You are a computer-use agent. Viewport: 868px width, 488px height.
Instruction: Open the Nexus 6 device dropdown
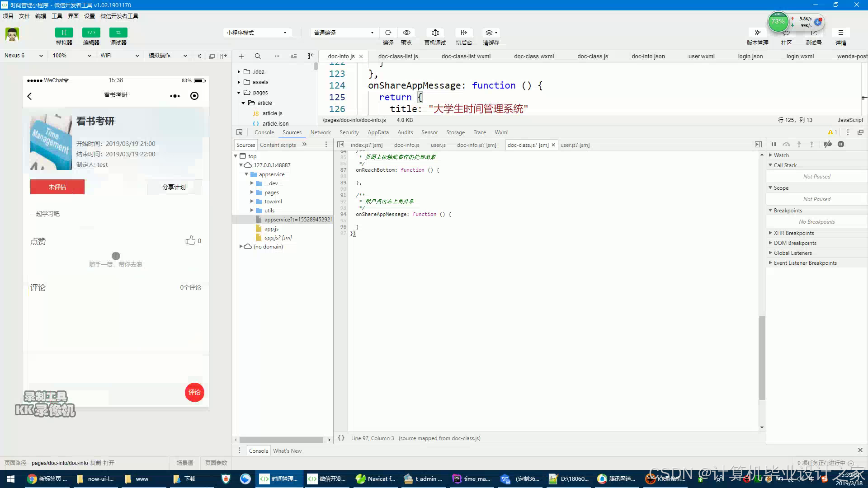click(24, 56)
